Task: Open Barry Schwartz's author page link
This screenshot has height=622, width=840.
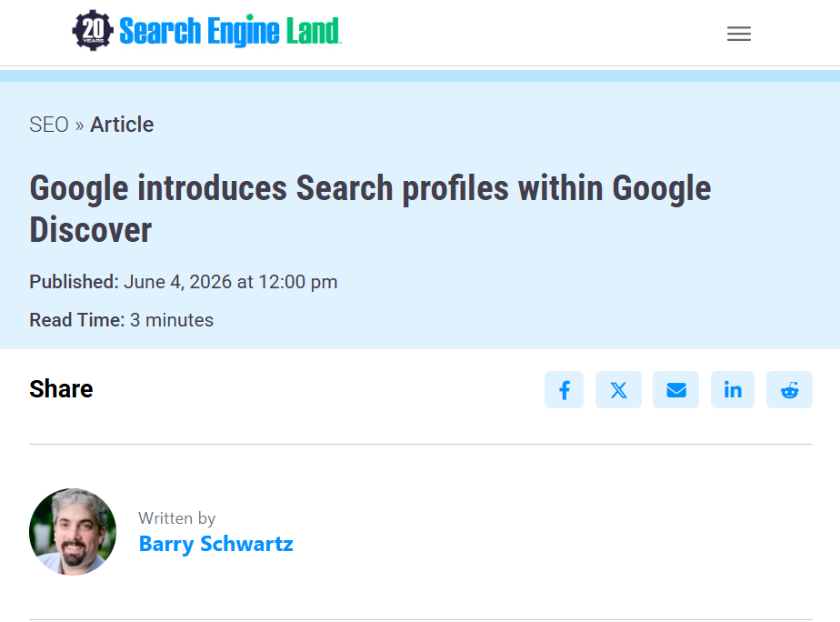Action: coord(215,544)
